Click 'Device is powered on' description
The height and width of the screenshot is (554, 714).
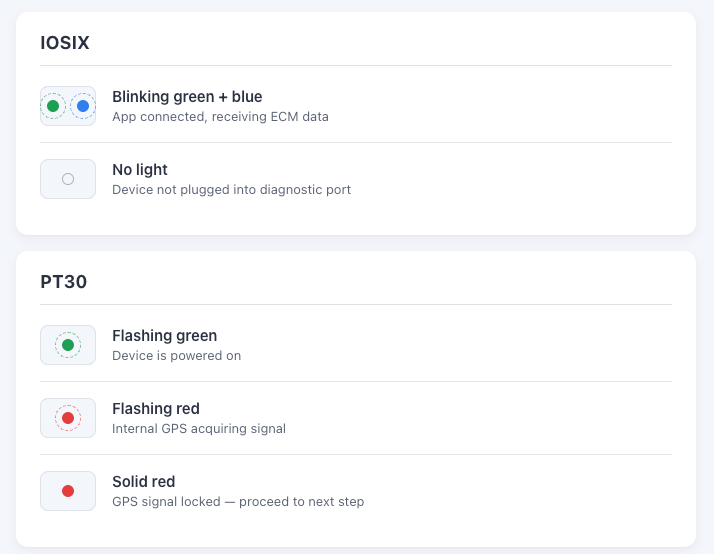click(177, 356)
